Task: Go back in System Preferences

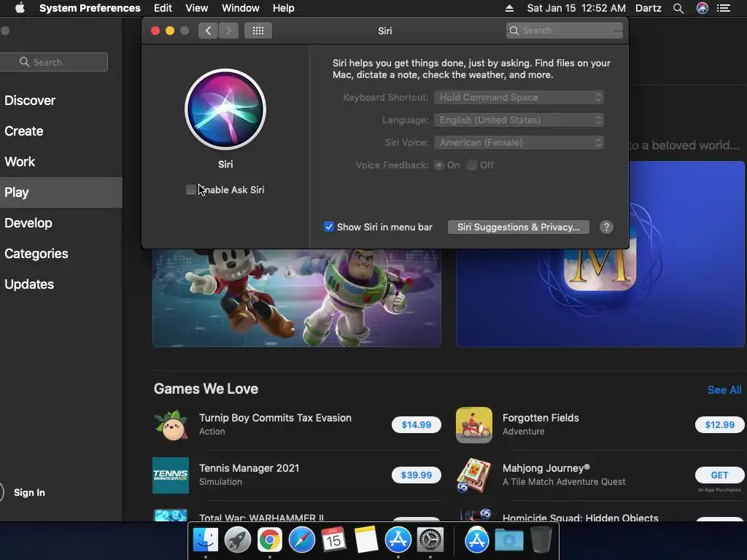Action: click(208, 31)
